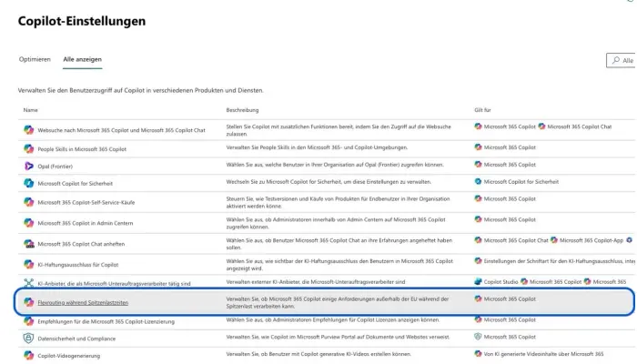Viewport: 637px width, 364px height.
Task: Click Microsoft 365 Copilot Chat in Websuche row
Action: 580,126
